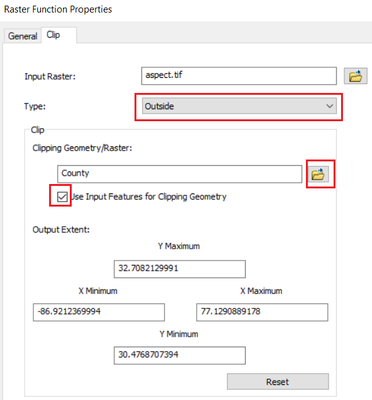372x400 pixels.
Task: Click the Y Minimum label
Action: click(179, 334)
